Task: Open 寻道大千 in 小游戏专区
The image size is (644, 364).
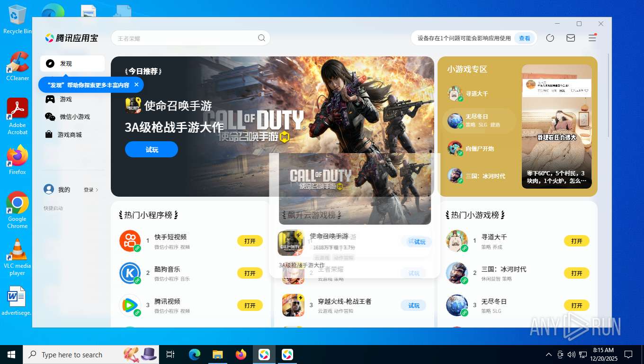Action: point(479,93)
